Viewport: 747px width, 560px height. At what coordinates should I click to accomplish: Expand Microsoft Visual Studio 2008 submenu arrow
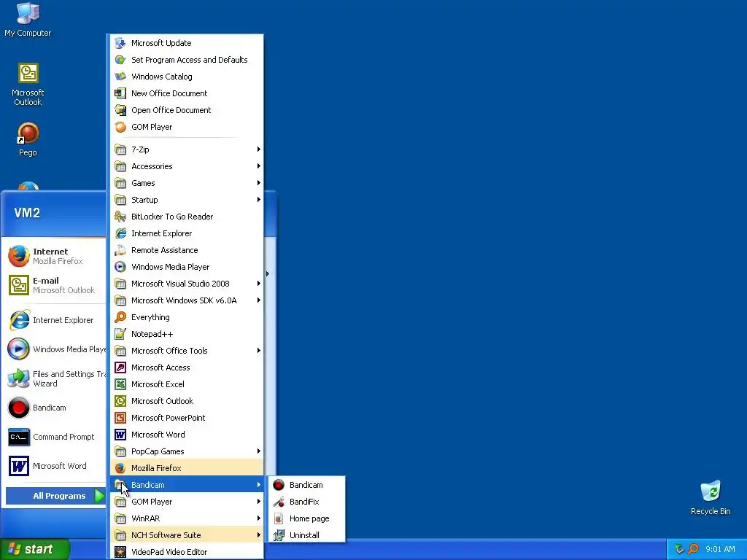[x=259, y=284]
